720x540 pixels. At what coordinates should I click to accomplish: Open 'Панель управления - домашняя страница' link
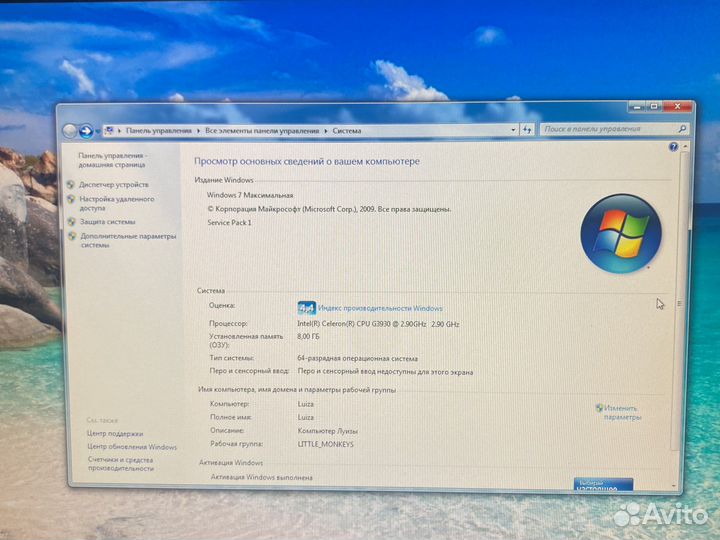point(112,160)
